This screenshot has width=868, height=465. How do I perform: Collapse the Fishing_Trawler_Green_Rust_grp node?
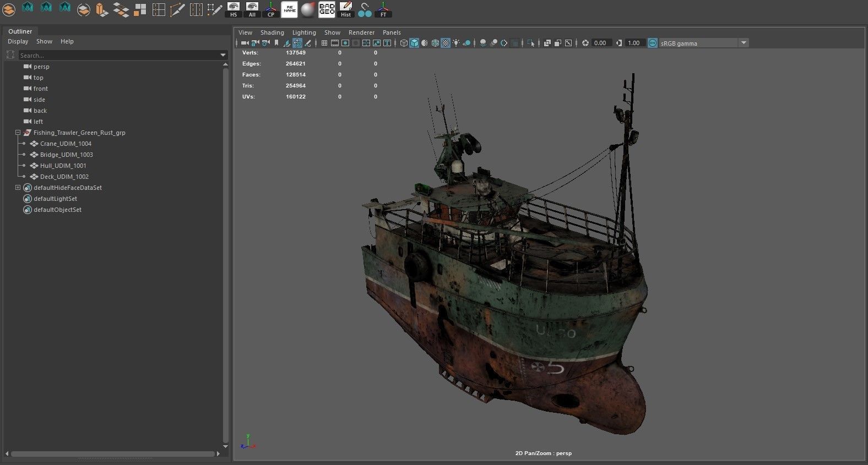point(18,133)
